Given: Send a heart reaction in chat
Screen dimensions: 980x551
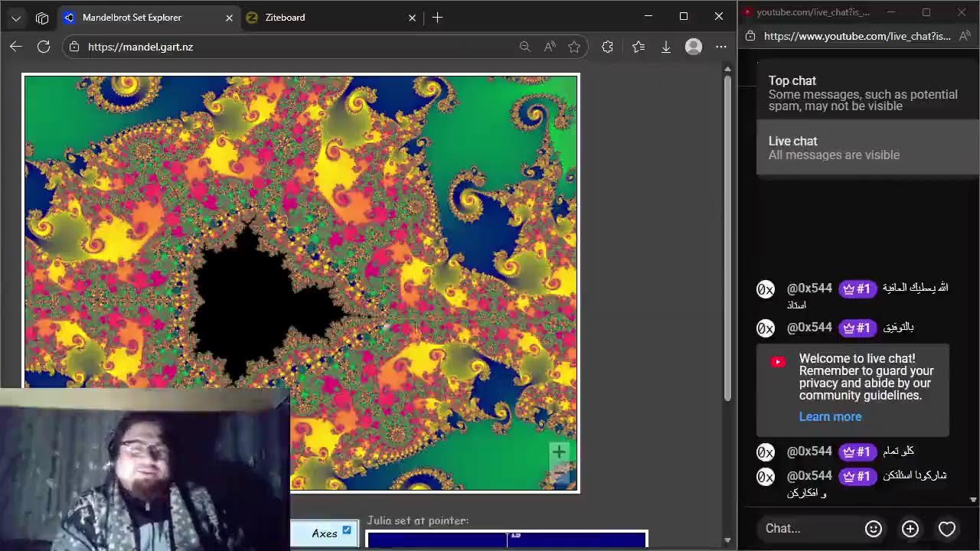Looking at the screenshot, I should click(947, 528).
